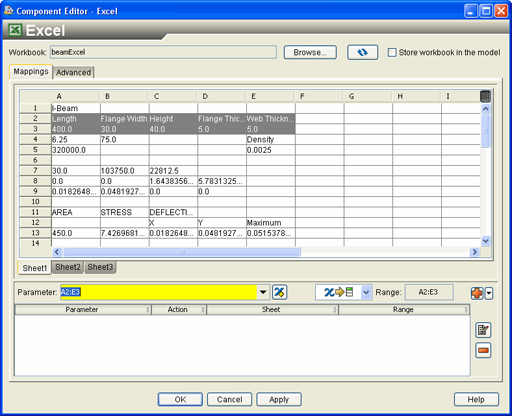
Task: Select the Flange Width cell
Action: click(x=125, y=119)
